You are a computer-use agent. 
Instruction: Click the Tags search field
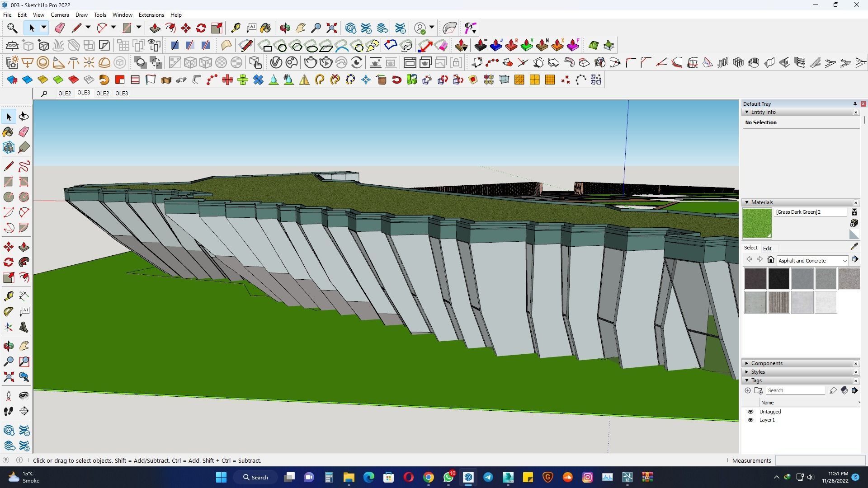pos(795,390)
